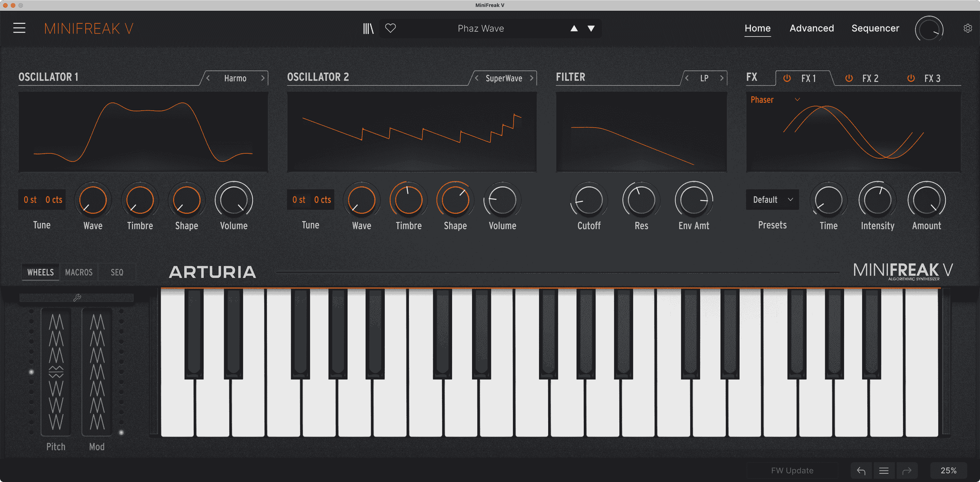Image resolution: width=980 pixels, height=482 pixels.
Task: Mark the Phaz Wave preset as favorite
Action: point(390,28)
